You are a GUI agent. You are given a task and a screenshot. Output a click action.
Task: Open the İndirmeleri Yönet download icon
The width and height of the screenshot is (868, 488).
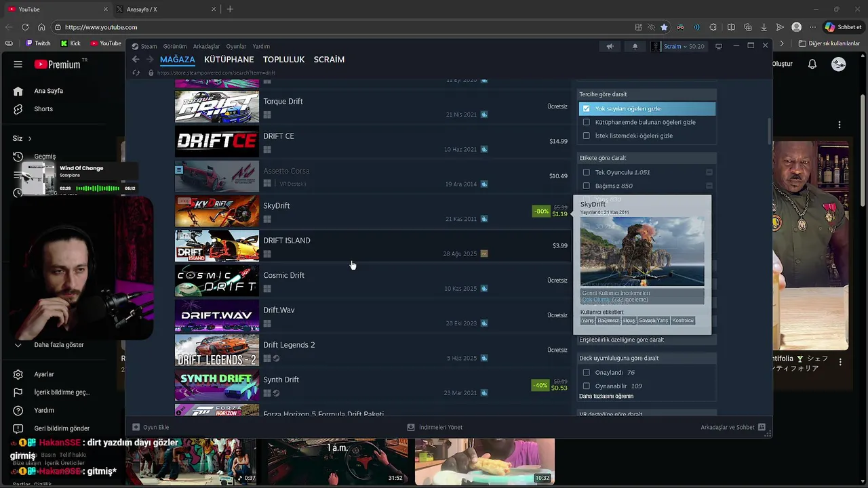(410, 427)
